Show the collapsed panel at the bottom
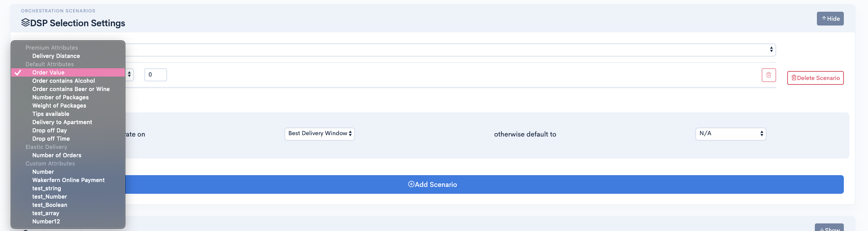 click(x=829, y=228)
